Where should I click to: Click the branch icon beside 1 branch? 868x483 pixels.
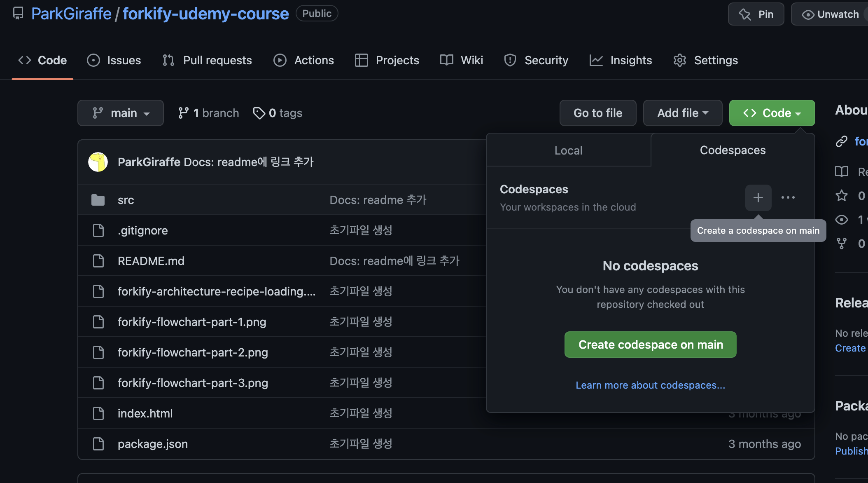(183, 113)
